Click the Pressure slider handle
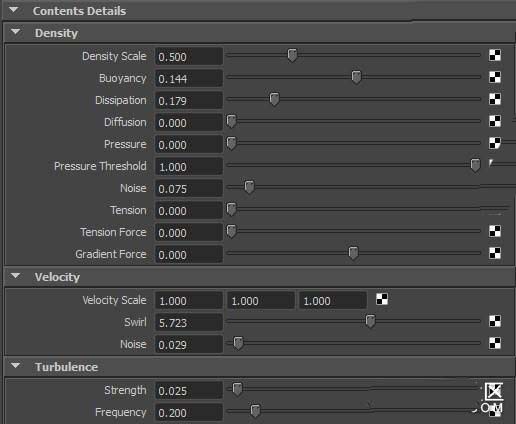516x424 pixels. click(231, 143)
